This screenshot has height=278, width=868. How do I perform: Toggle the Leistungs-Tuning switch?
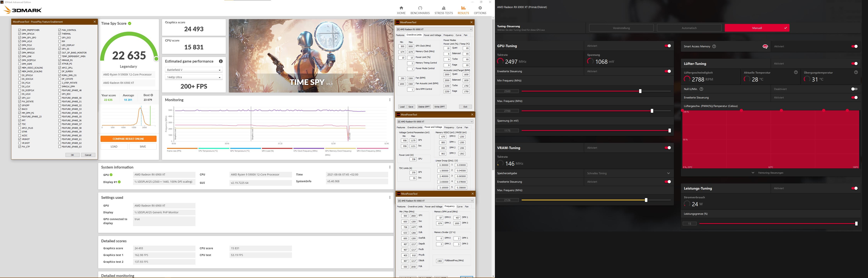click(854, 188)
